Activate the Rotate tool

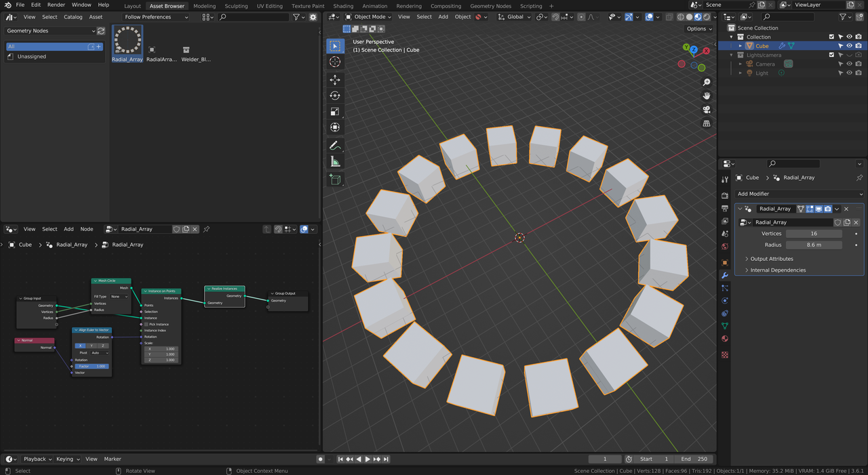click(335, 96)
